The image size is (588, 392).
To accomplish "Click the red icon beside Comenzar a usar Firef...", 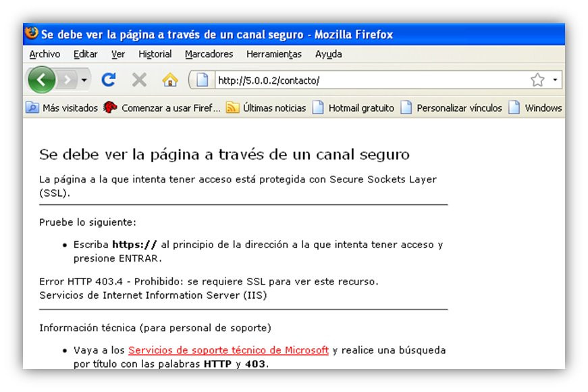I will (110, 107).
